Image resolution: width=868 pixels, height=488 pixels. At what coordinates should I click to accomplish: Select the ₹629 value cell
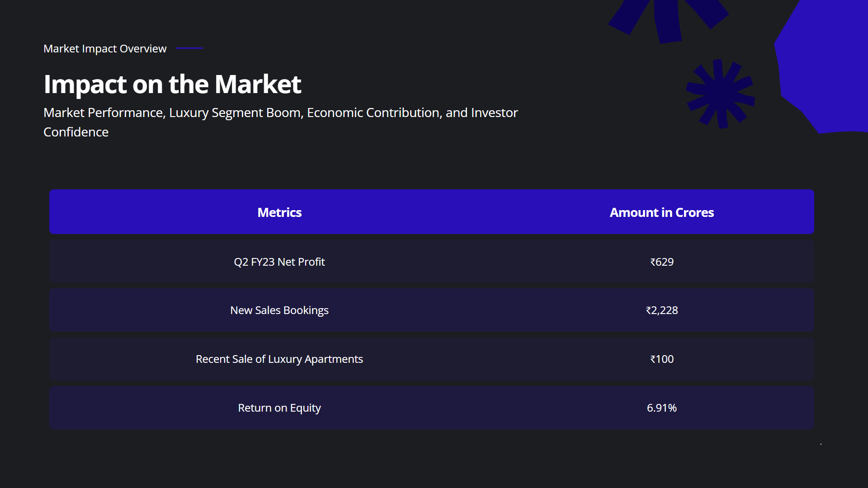[661, 262]
